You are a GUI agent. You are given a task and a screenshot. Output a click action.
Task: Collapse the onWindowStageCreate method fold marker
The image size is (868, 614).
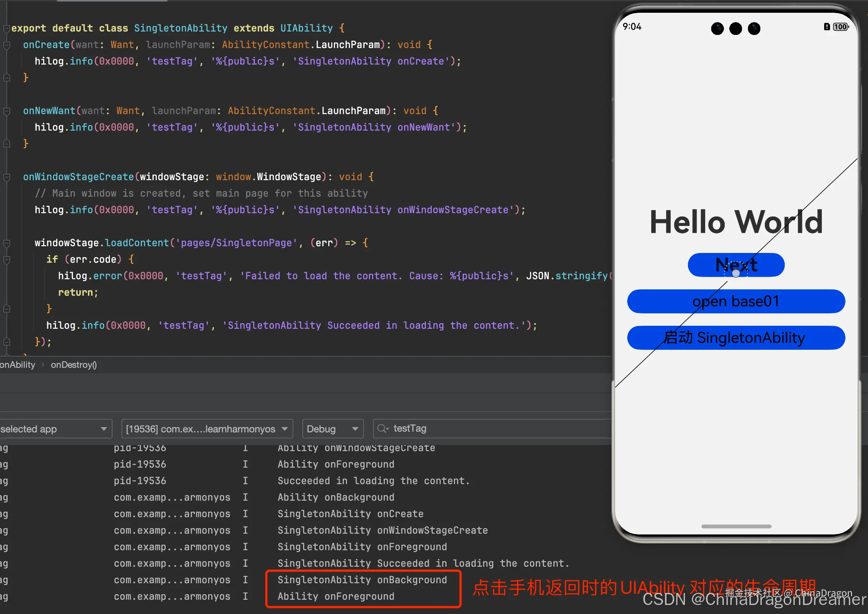pyautogui.click(x=6, y=178)
